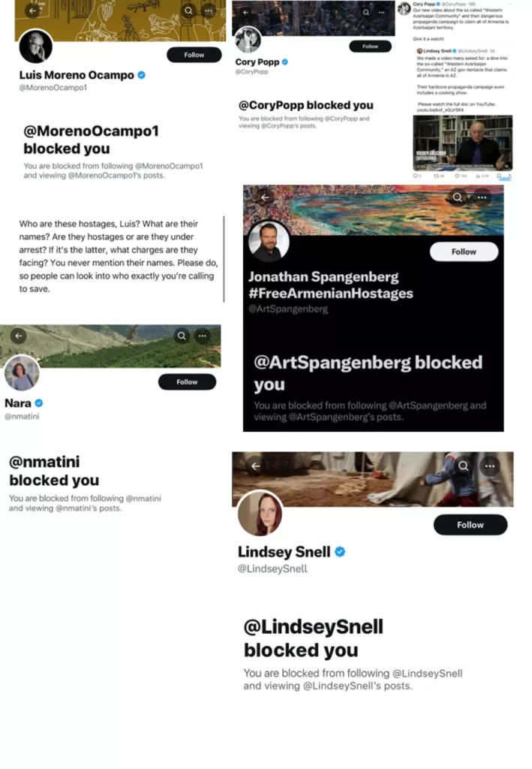
Task: Play the video in Cory Popp tweet
Action: 463,143
